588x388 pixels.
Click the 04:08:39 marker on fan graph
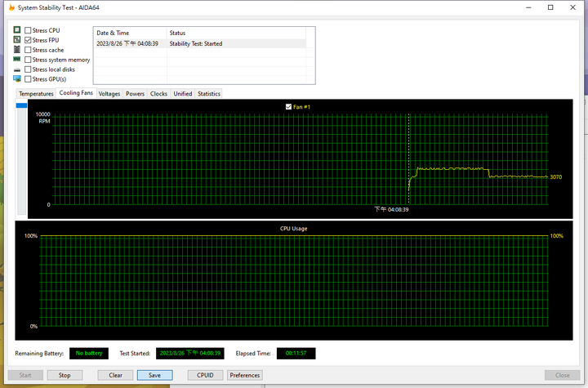(x=391, y=209)
